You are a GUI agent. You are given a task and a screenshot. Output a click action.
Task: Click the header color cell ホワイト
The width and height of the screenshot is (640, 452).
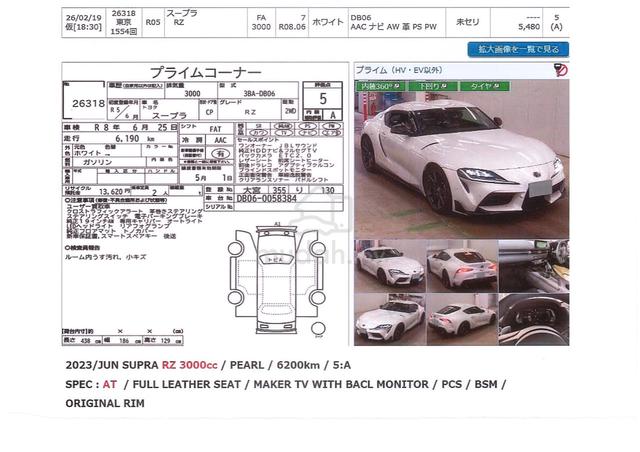click(328, 22)
